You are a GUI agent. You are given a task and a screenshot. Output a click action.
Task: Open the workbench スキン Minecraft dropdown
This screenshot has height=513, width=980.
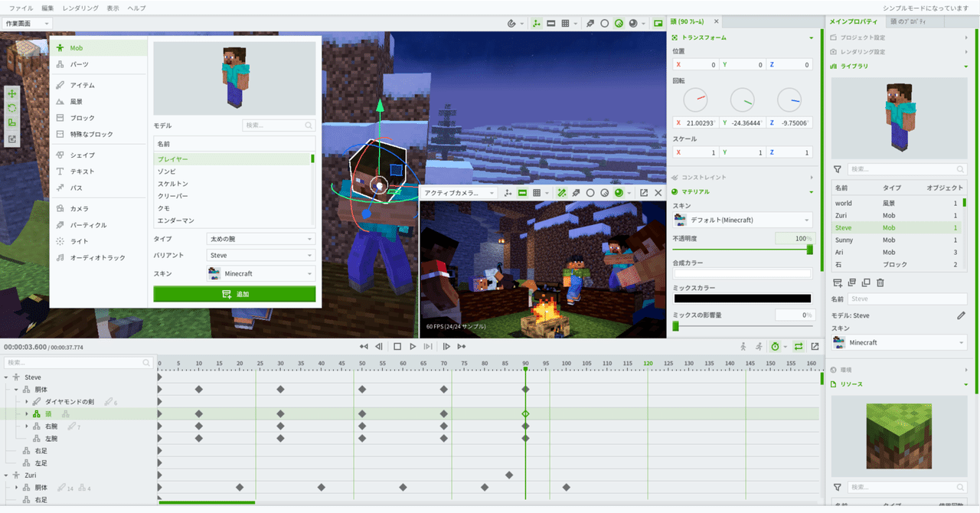tap(260, 273)
